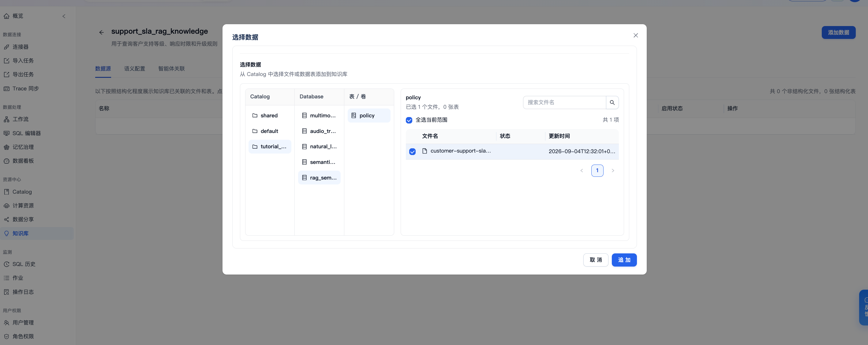Click the 文件名 column header
Image resolution: width=868 pixels, height=345 pixels.
coord(430,136)
